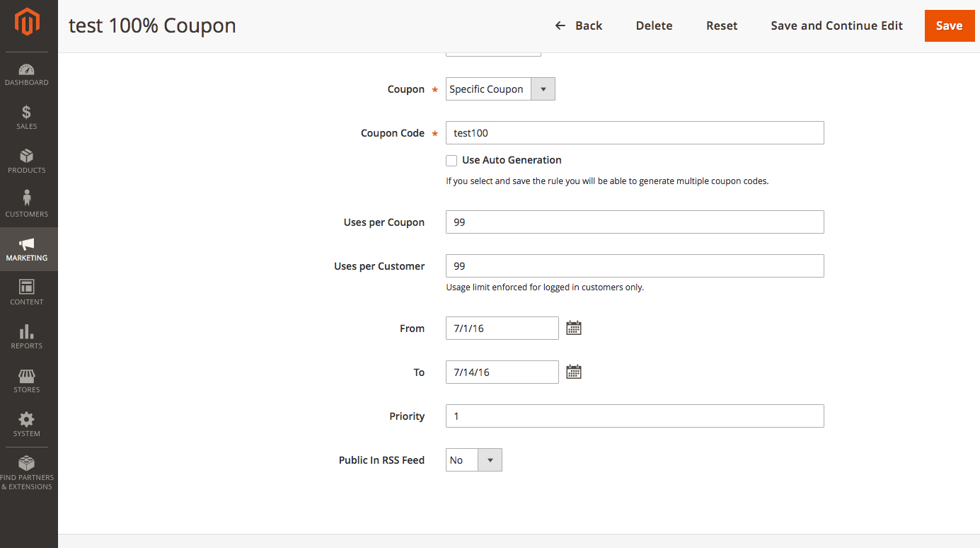The width and height of the screenshot is (980, 548).
Task: Click the 'test 100% Coupon' page title
Action: pos(152,25)
